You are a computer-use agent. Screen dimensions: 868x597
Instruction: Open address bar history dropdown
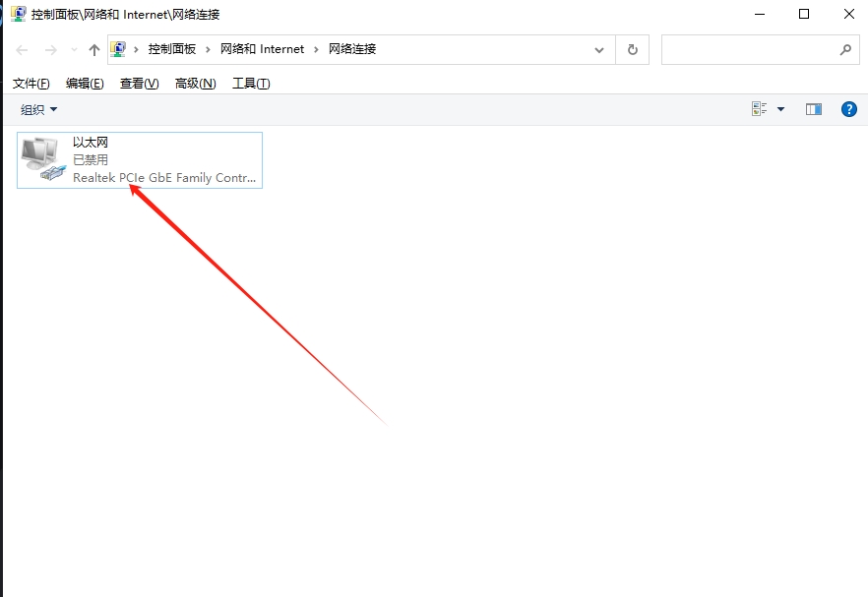pyautogui.click(x=599, y=50)
